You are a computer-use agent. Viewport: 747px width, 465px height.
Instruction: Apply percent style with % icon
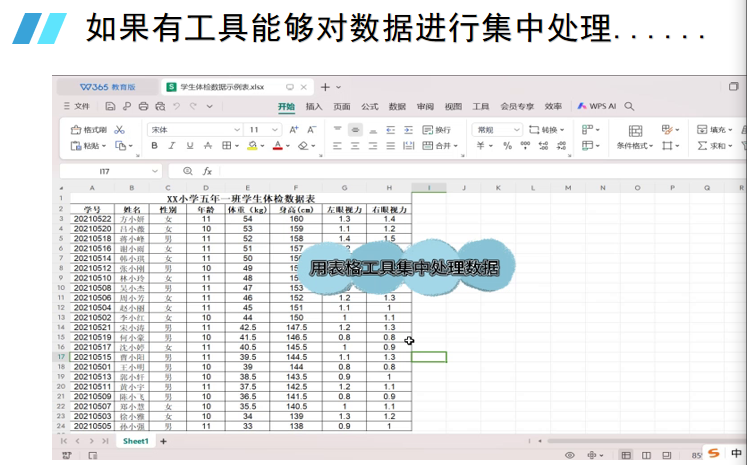click(508, 146)
